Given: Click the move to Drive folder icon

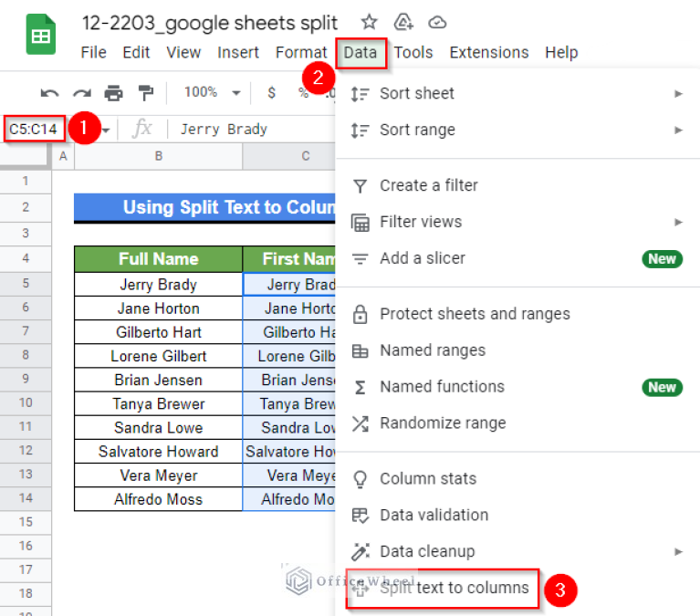Looking at the screenshot, I should 403,22.
